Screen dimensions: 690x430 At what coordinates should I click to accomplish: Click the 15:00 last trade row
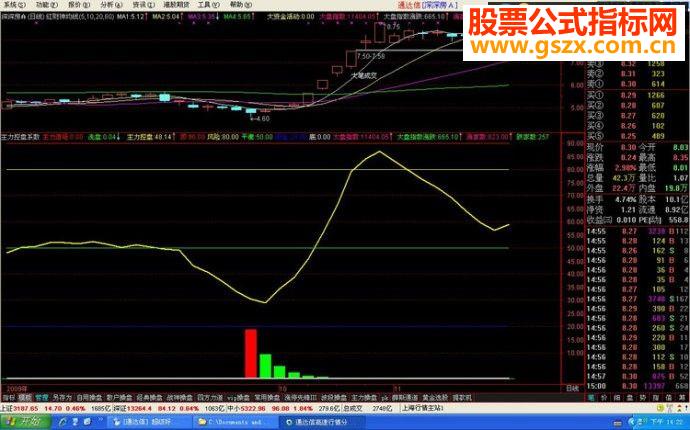coord(637,386)
